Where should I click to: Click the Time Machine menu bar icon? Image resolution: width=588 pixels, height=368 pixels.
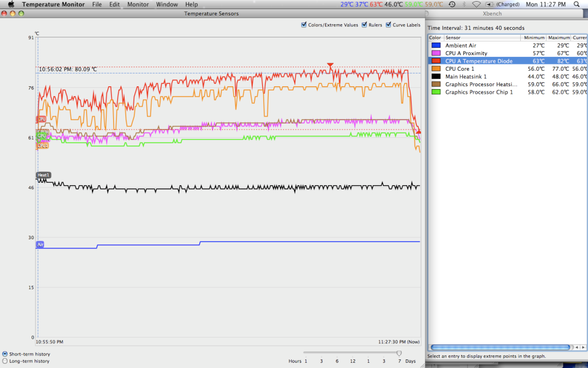click(452, 4)
